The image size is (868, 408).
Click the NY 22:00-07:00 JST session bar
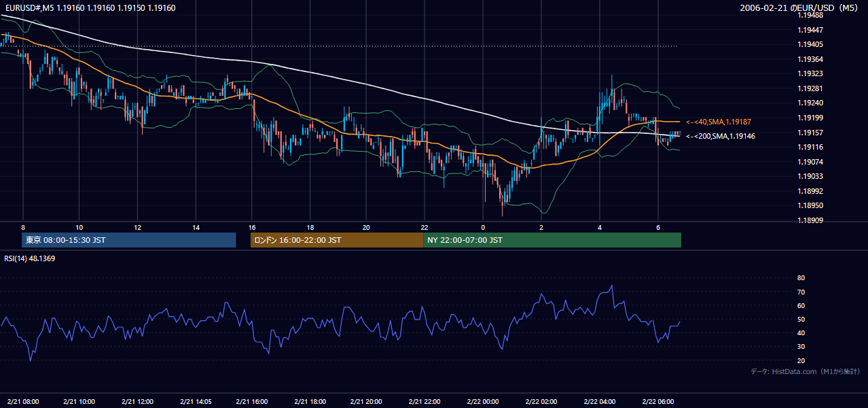552,240
